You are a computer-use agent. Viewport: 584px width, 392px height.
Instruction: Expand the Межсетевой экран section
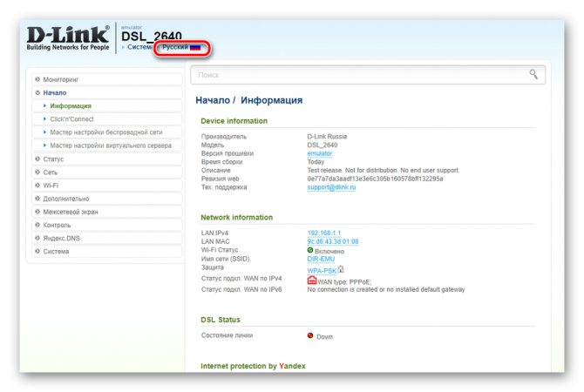tap(107, 212)
